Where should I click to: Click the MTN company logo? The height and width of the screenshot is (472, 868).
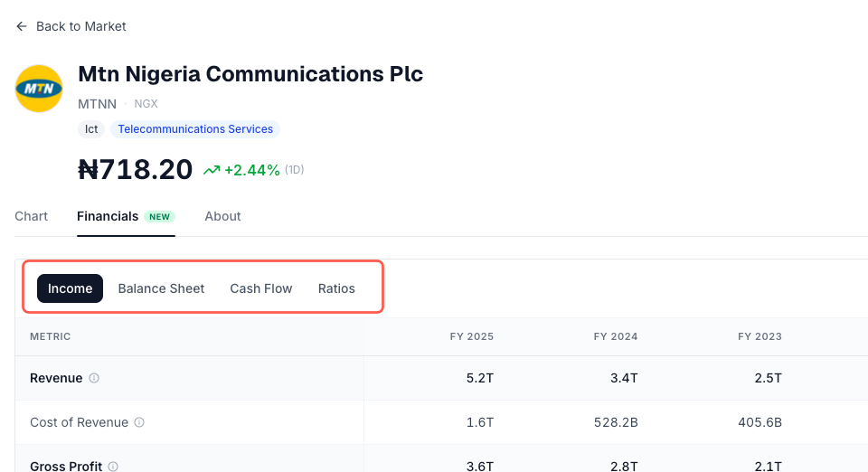point(39,89)
